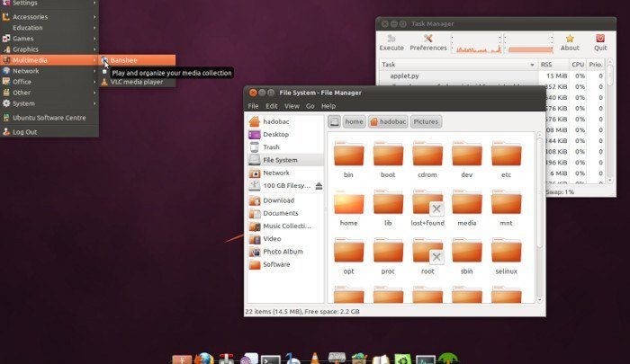Select hadobac home in the sidebar
The image size is (630, 364).
[x=285, y=121]
